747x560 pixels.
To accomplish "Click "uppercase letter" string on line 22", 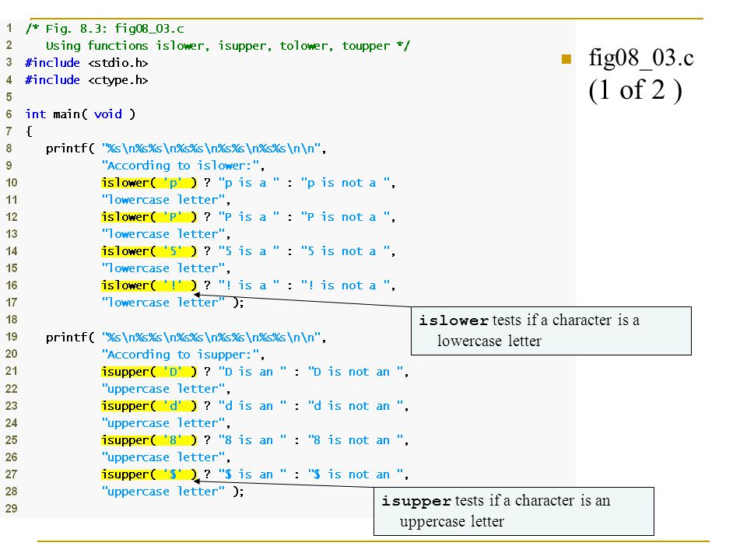I will point(163,389).
